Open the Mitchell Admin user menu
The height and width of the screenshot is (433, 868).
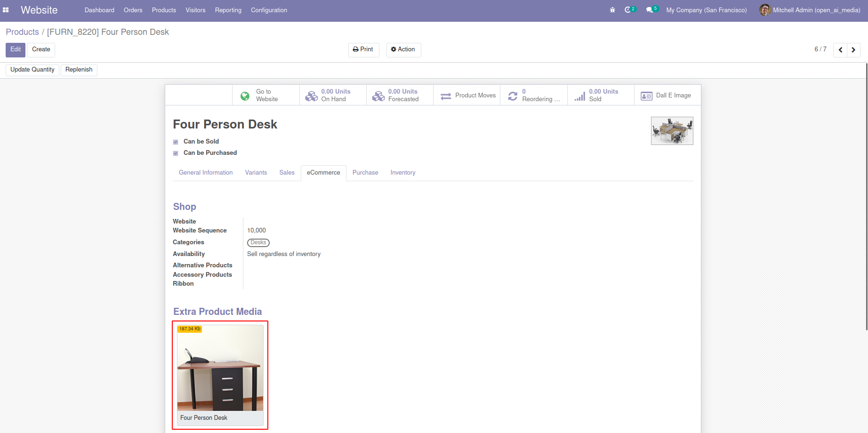click(810, 10)
